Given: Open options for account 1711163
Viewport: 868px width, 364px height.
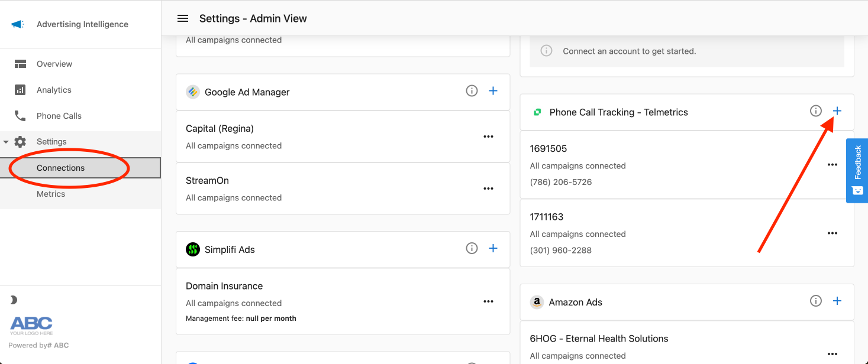Looking at the screenshot, I should [832, 233].
